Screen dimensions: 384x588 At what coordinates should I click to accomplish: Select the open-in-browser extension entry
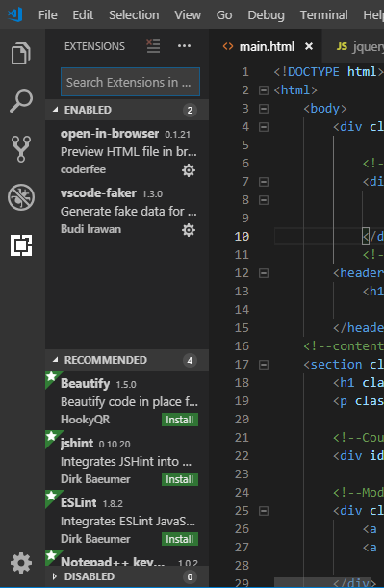tap(127, 151)
